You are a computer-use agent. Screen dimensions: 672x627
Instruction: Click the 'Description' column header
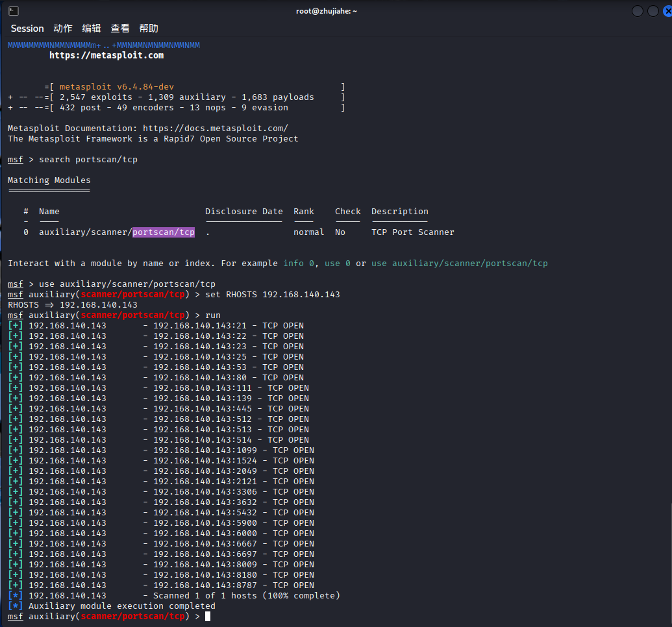click(400, 212)
